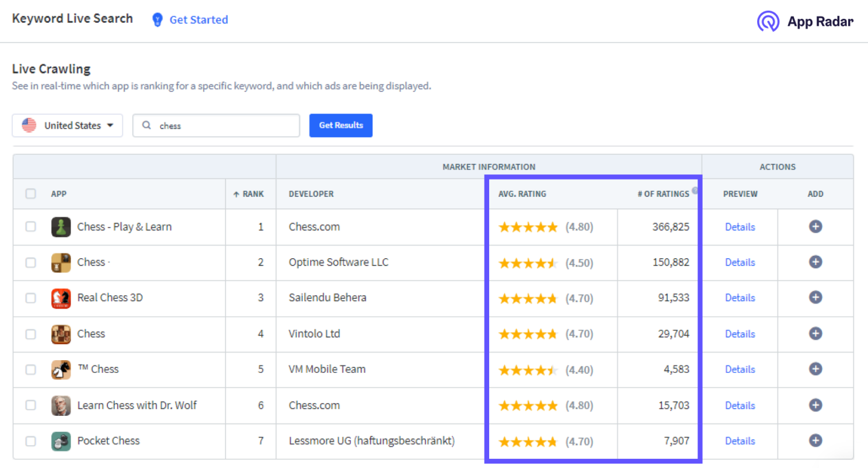The height and width of the screenshot is (468, 868).
Task: Click the Get Results button
Action: (x=340, y=125)
